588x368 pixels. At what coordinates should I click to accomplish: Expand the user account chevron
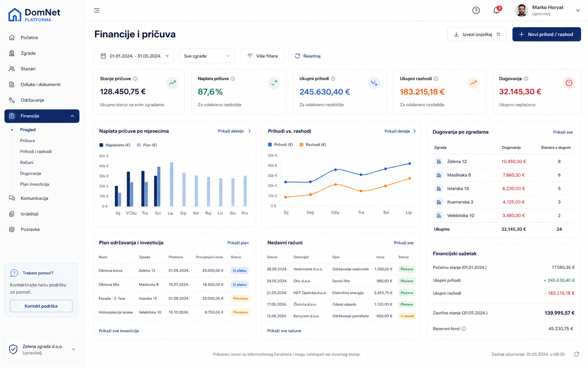point(578,10)
